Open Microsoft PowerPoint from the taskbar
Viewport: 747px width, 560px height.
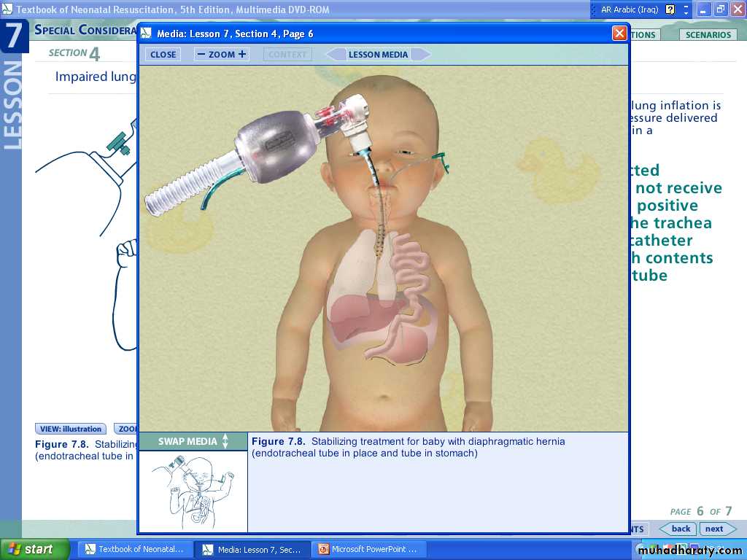pos(368,549)
